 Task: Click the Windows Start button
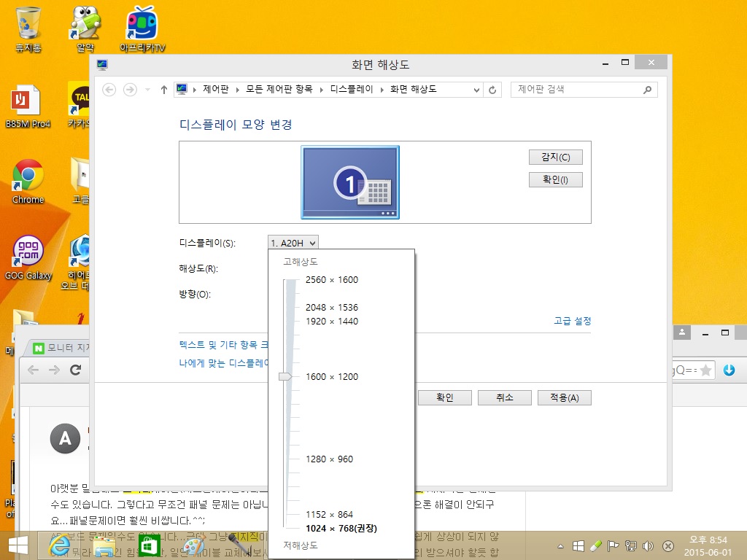tap(18, 545)
